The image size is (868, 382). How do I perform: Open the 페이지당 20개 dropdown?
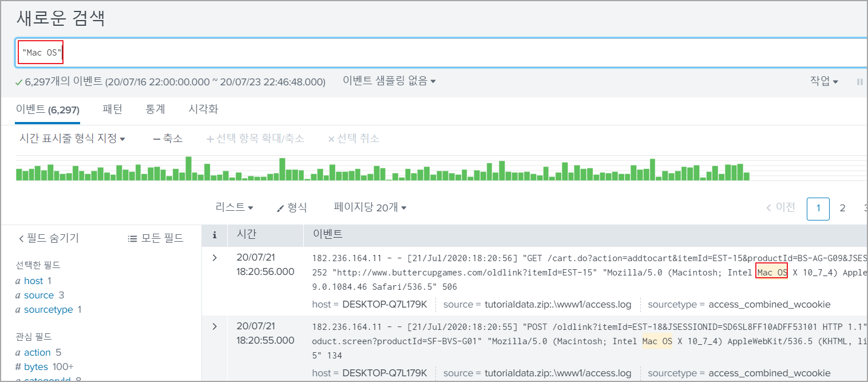click(x=370, y=207)
